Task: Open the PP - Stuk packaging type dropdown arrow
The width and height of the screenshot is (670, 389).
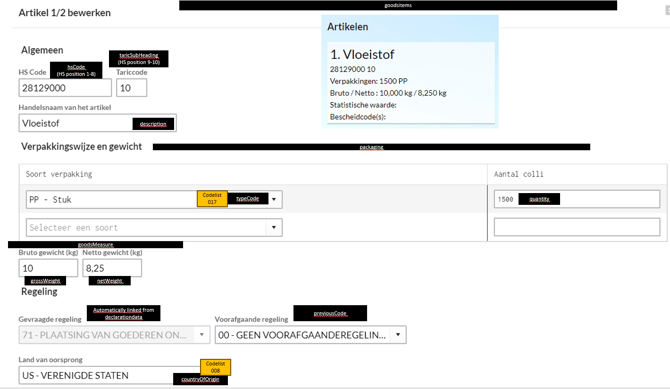Action: [x=274, y=199]
